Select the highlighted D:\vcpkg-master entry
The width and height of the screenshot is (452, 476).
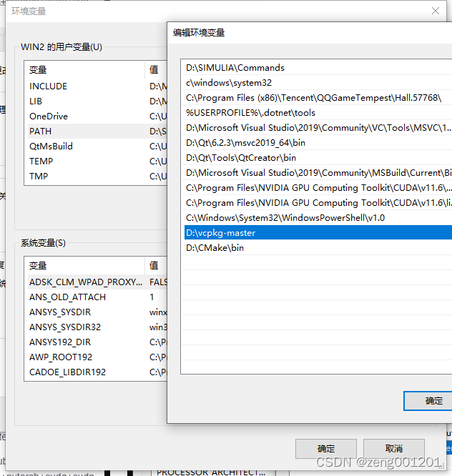click(317, 232)
